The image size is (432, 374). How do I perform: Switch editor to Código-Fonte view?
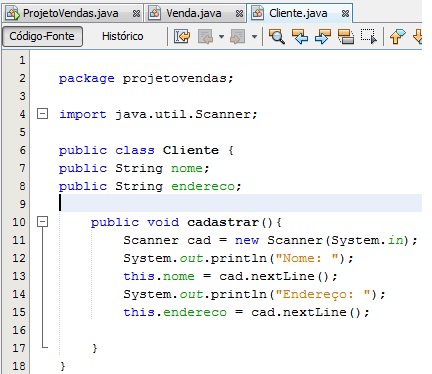[42, 36]
